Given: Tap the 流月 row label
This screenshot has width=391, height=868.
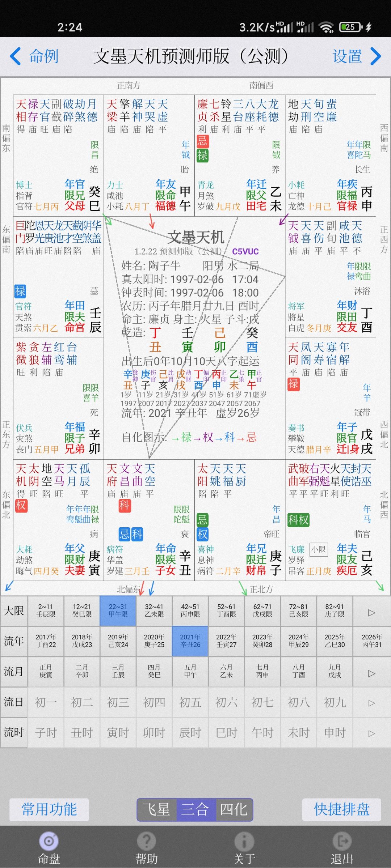Looking at the screenshot, I should (14, 672).
